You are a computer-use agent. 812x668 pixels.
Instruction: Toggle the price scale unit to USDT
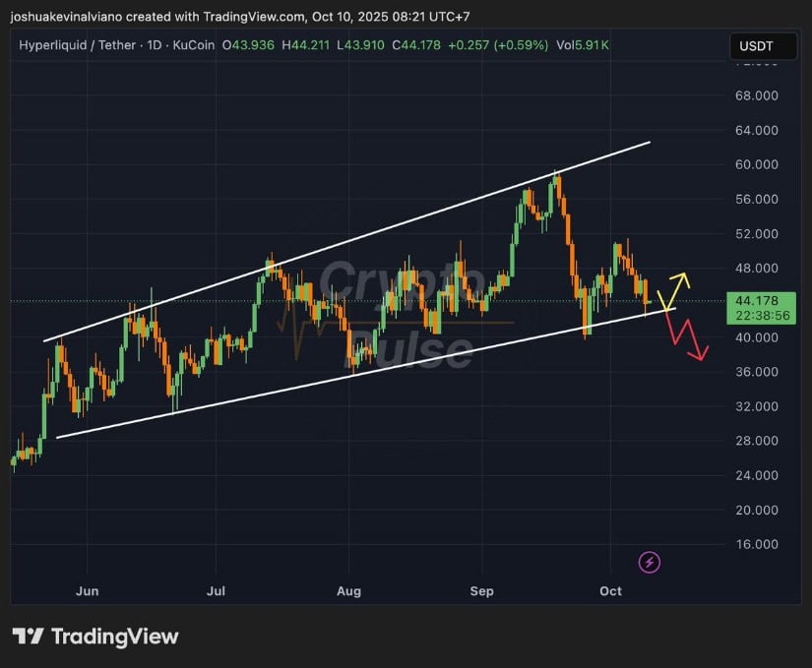click(764, 45)
